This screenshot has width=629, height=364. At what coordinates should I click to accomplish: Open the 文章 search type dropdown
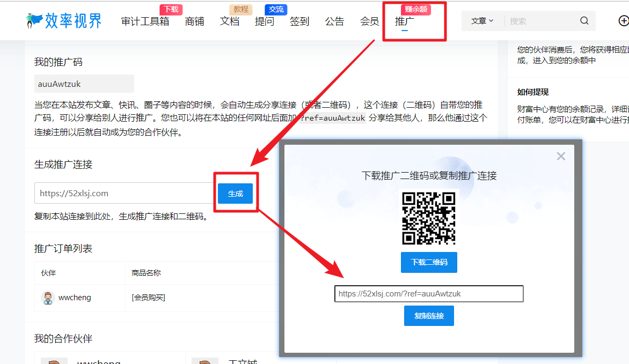[482, 21]
